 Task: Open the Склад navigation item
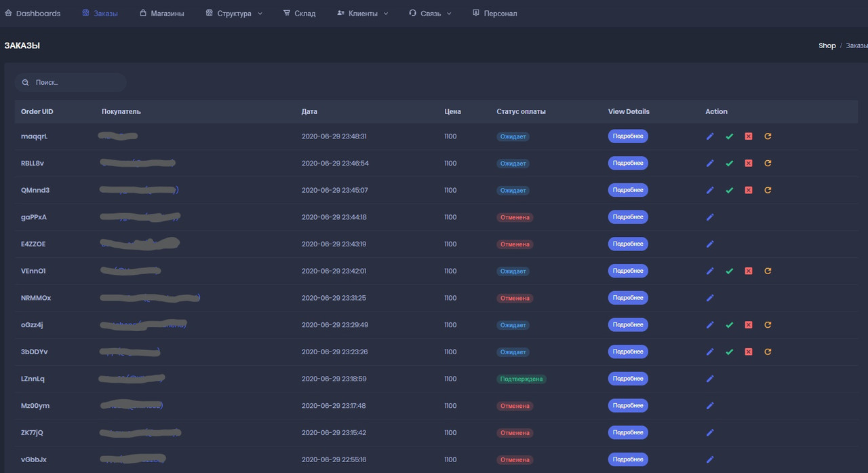pyautogui.click(x=299, y=14)
